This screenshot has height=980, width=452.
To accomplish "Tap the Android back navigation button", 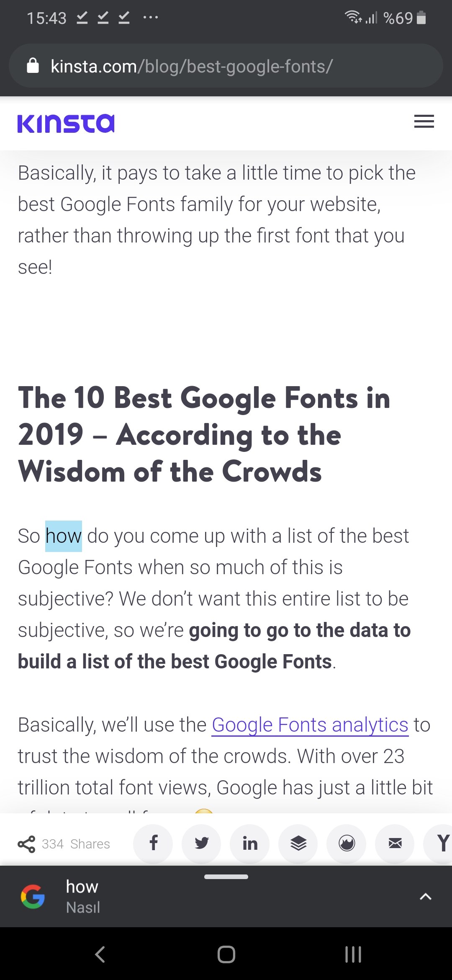I will tap(100, 954).
